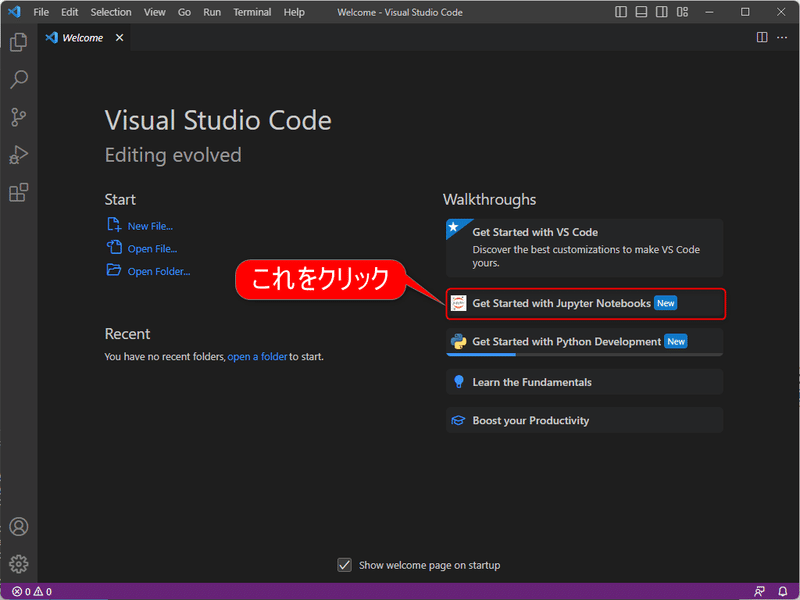This screenshot has width=800, height=600.
Task: Click the 'open a folder' link
Action: click(x=257, y=357)
